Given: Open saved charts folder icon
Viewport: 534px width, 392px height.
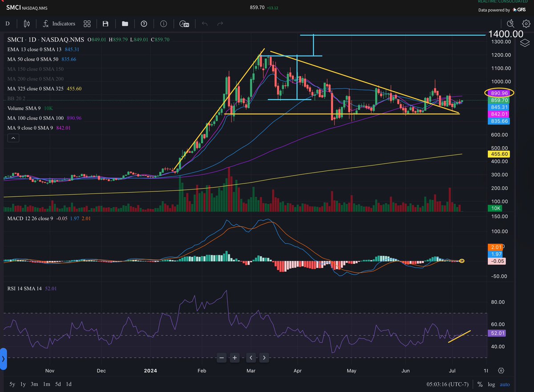Looking at the screenshot, I should pos(125,24).
